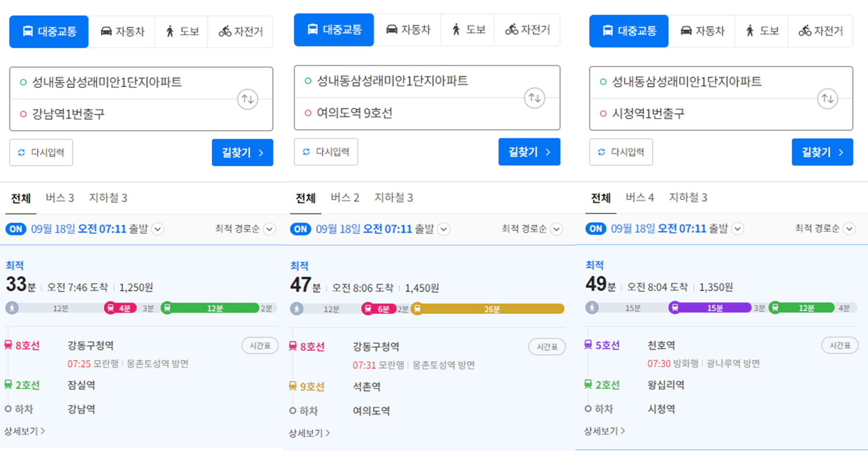Select 대중교통 mode in 시청역1번출구 panel
868x451 pixels.
click(629, 31)
